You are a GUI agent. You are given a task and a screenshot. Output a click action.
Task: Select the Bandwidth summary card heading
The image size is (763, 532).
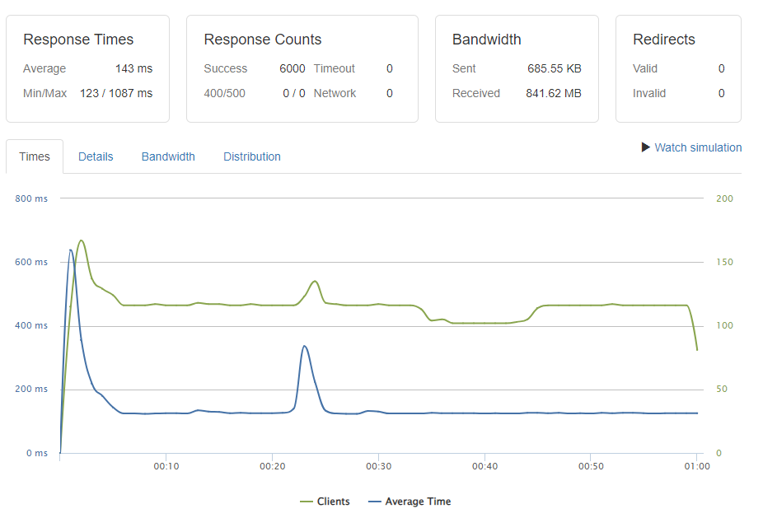pyautogui.click(x=487, y=40)
